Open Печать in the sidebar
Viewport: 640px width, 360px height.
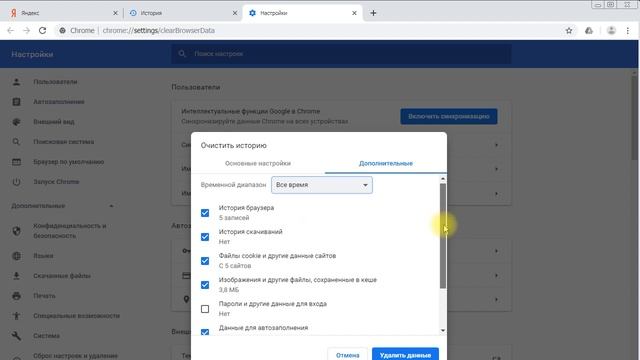44,296
